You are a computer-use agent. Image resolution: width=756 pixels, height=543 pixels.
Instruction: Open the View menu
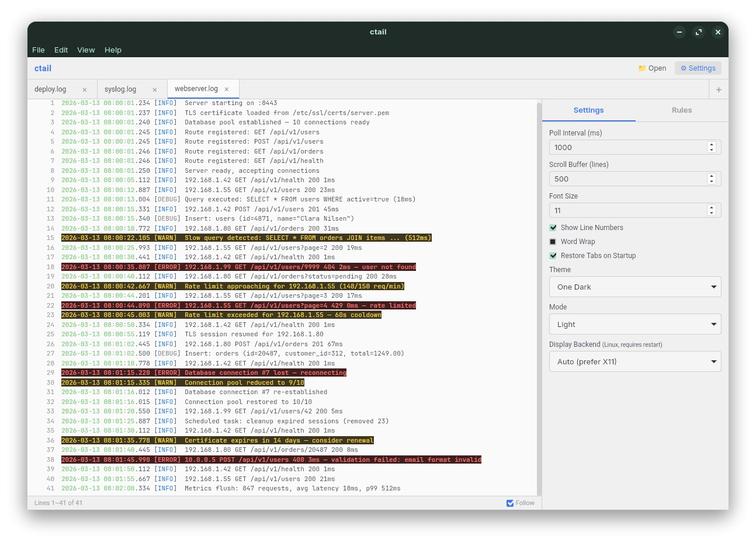tap(86, 50)
